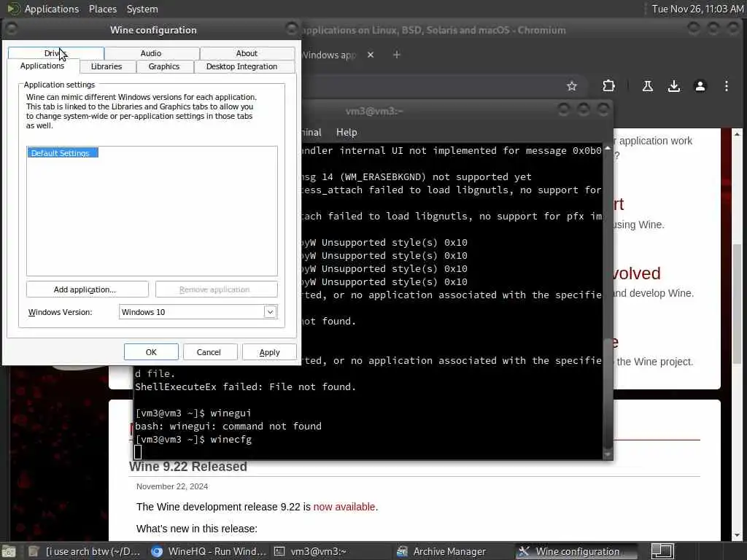Bookmark this page with star icon

coord(572,86)
